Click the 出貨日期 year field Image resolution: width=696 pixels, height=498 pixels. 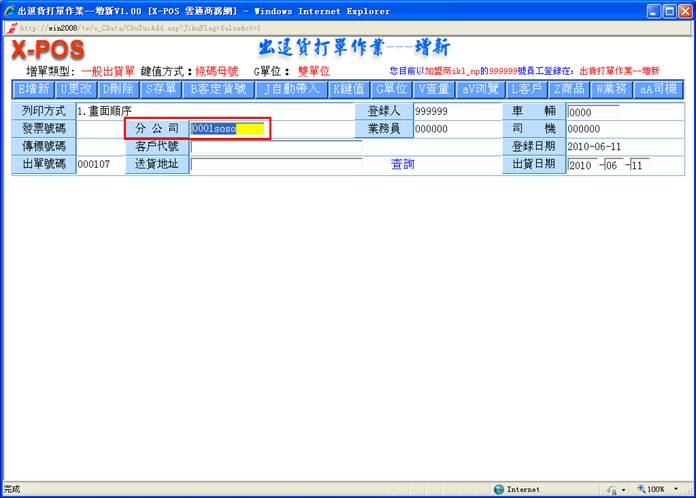tap(581, 164)
